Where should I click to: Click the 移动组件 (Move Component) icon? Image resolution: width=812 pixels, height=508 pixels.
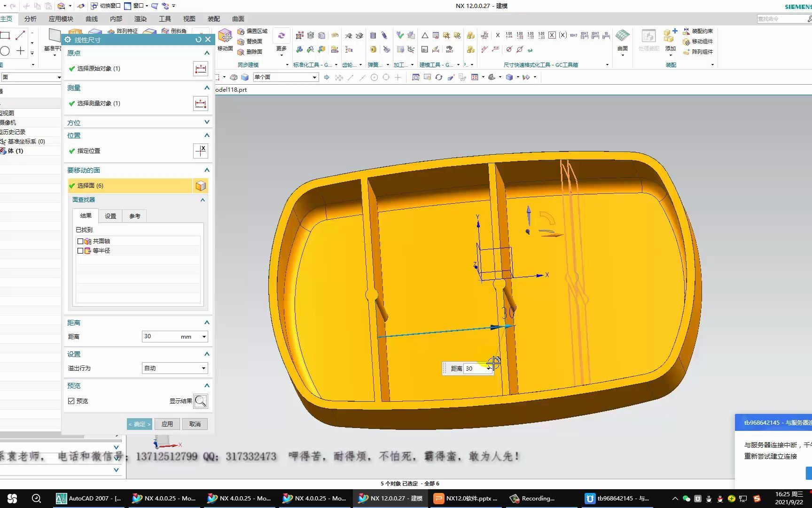(687, 41)
